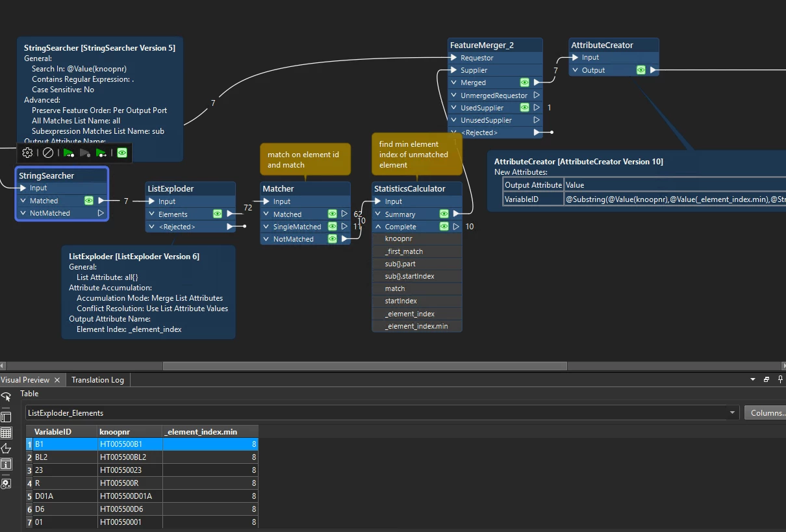Toggle the feature information panel icon
Viewport: 786px width, 532px height.
(6, 464)
